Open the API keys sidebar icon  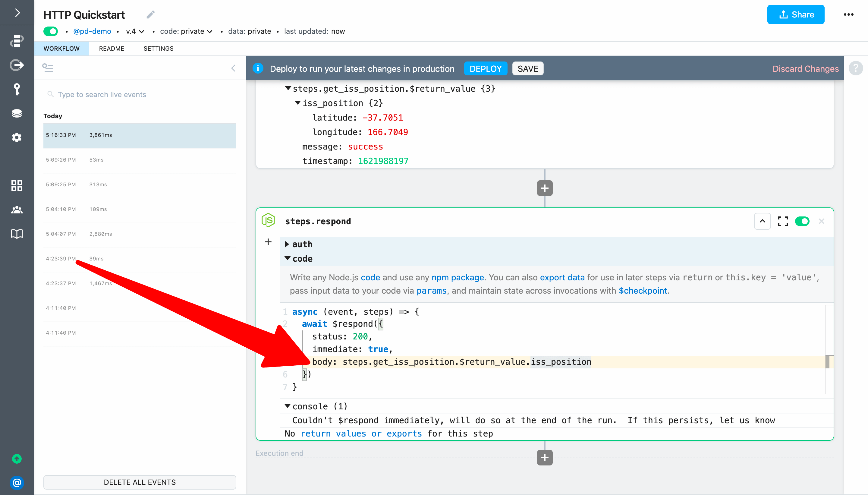coord(17,90)
